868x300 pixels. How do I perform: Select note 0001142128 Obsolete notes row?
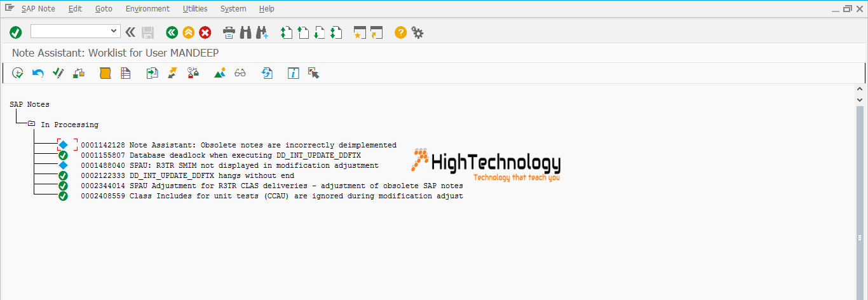coord(238,145)
